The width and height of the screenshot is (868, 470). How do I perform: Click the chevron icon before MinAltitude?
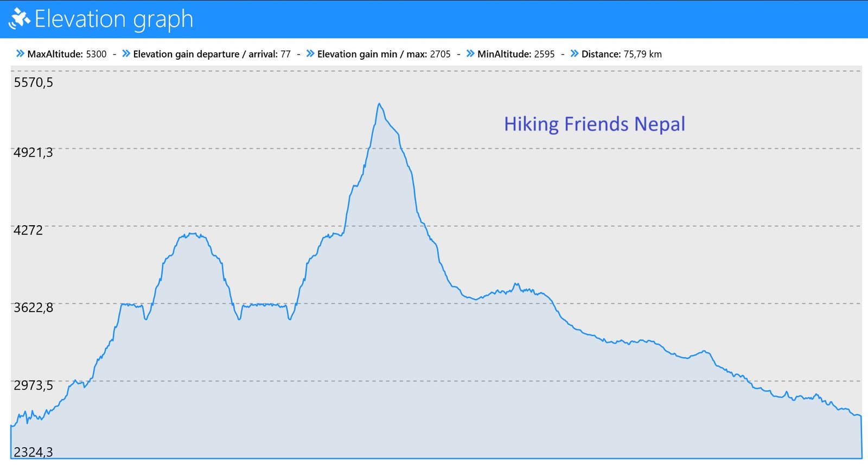470,54
